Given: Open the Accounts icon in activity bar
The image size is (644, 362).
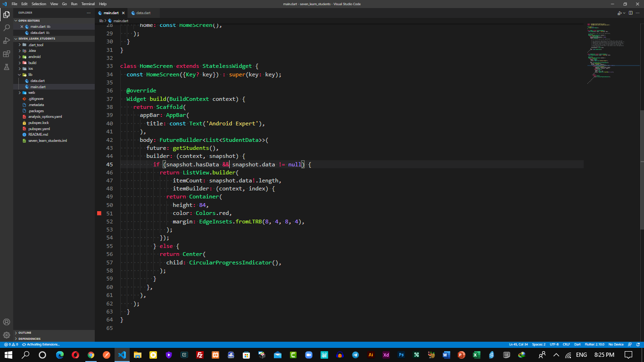Looking at the screenshot, I should pos(7,322).
